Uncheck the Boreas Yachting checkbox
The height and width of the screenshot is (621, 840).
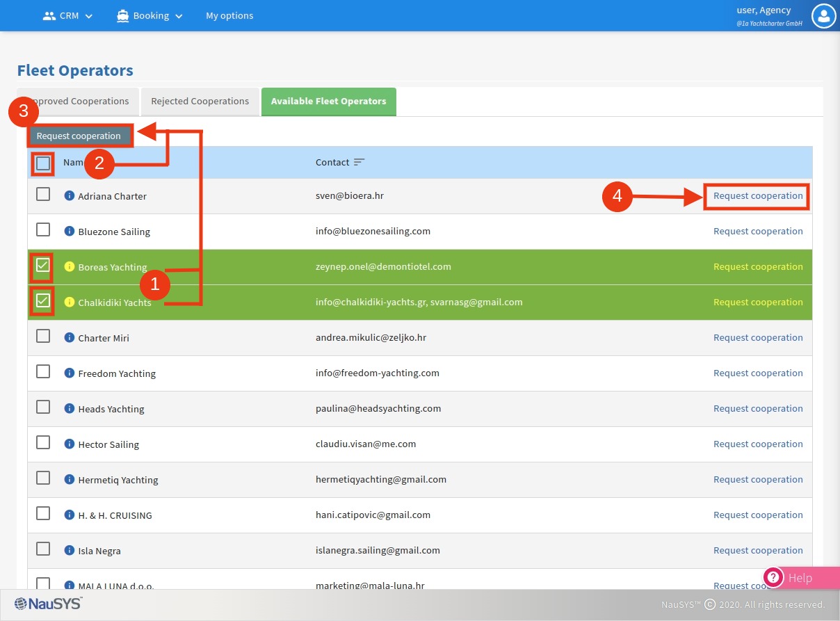click(43, 265)
